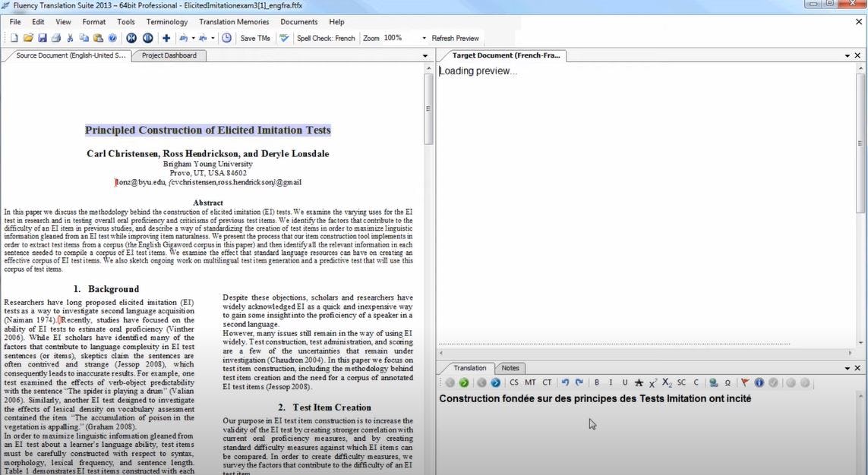Switch to the Project Dashboard tab

tap(169, 55)
